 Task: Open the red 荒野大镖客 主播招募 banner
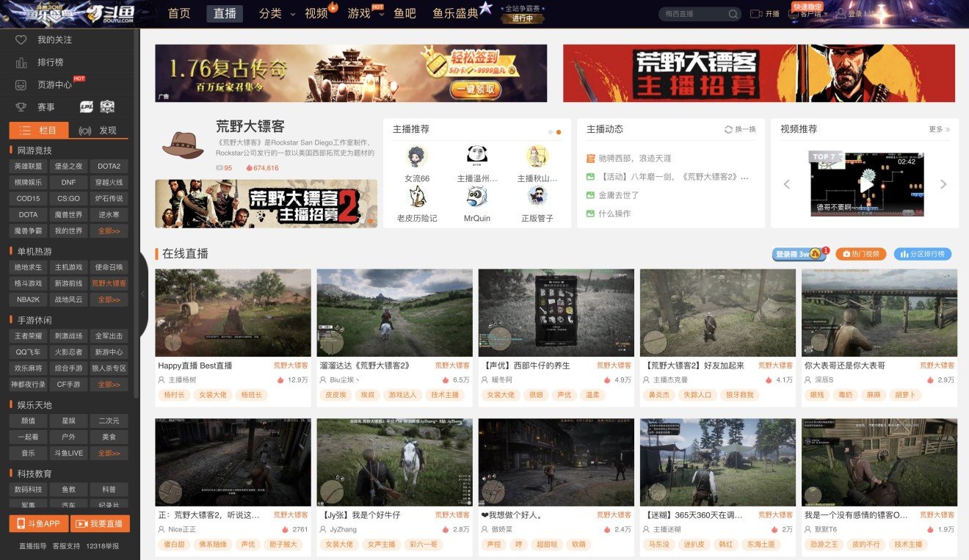(759, 73)
